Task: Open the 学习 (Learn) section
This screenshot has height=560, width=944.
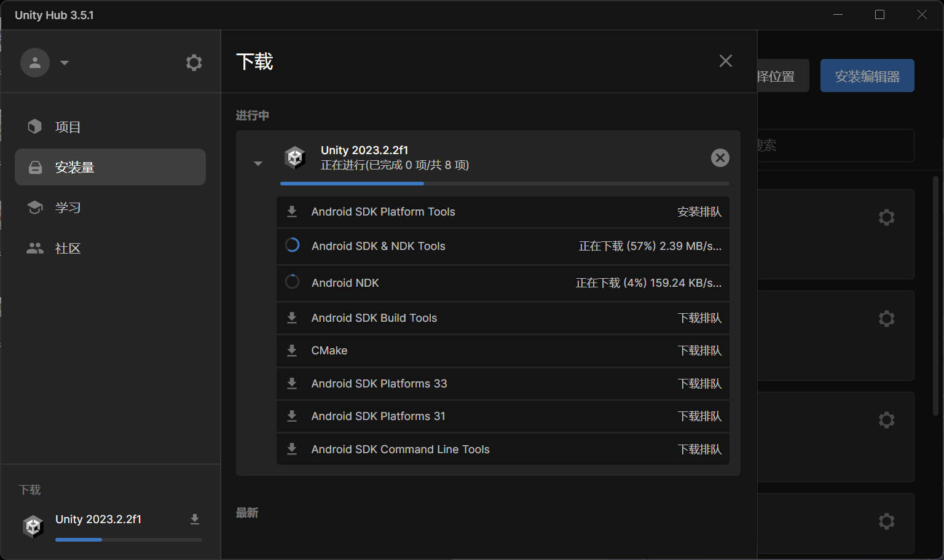Action: click(68, 208)
